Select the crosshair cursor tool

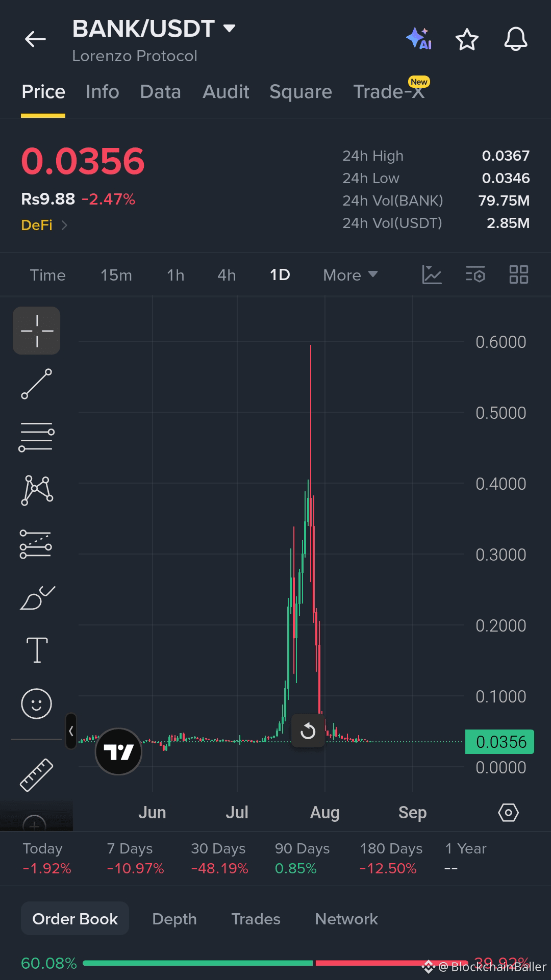coord(37,331)
